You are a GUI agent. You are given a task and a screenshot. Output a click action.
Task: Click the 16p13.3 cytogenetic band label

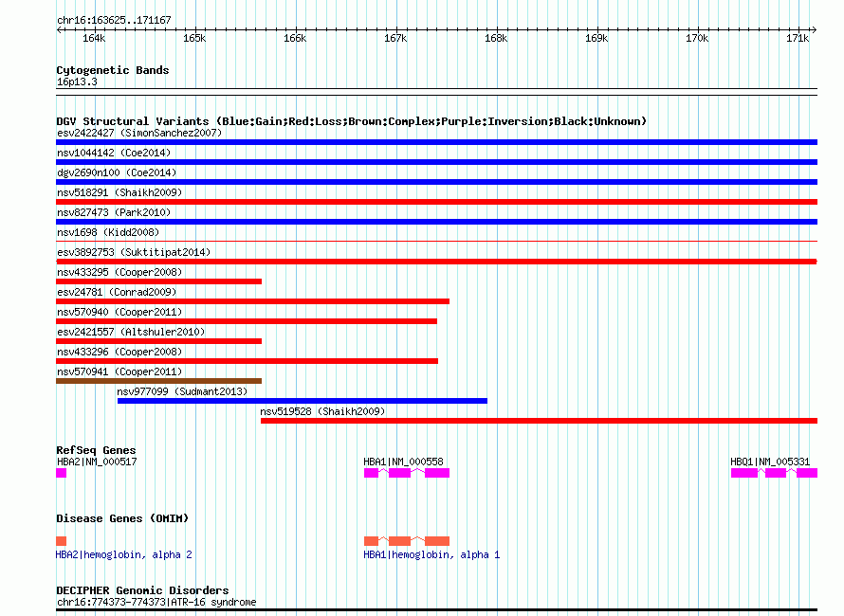77,82
